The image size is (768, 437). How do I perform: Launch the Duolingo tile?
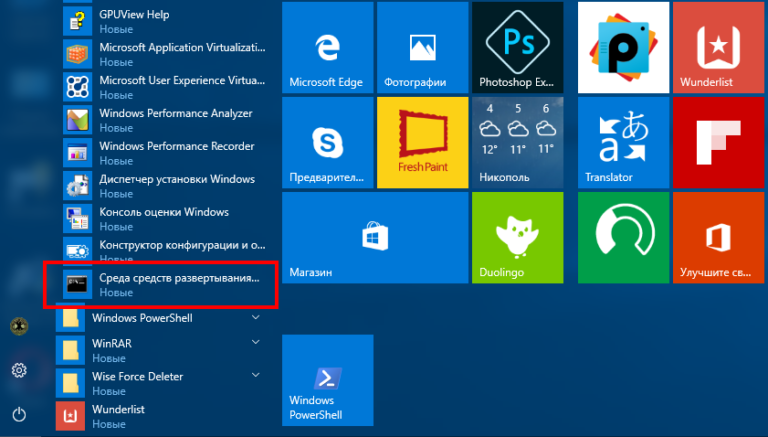tap(518, 238)
